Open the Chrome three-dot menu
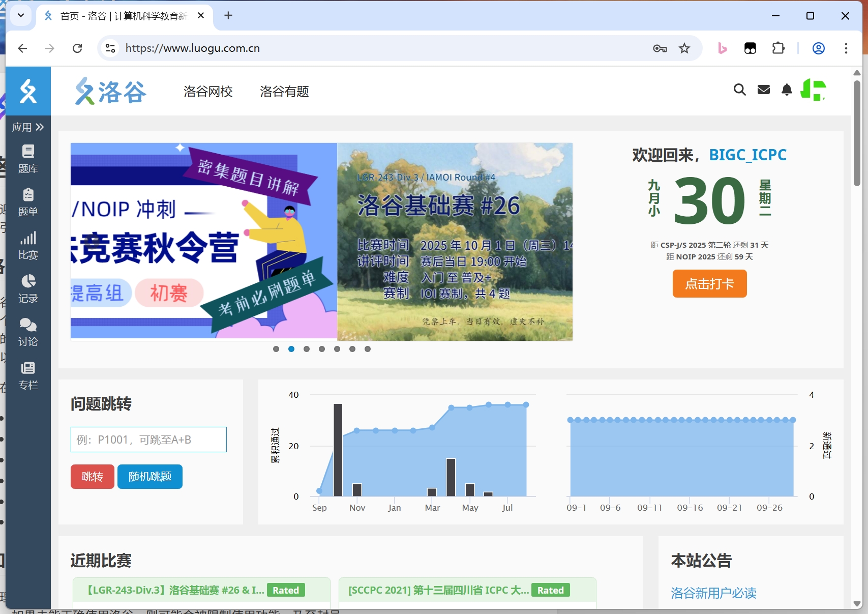The width and height of the screenshot is (868, 614). coord(846,48)
